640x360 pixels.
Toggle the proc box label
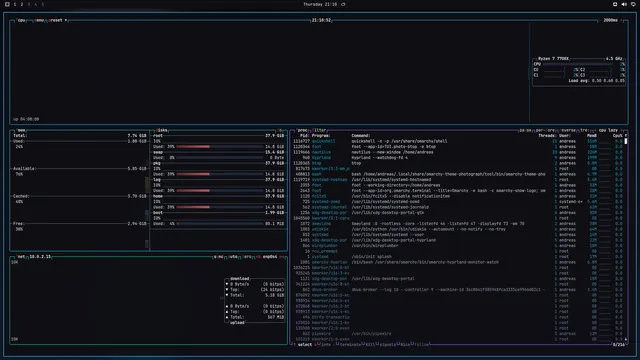(x=302, y=130)
